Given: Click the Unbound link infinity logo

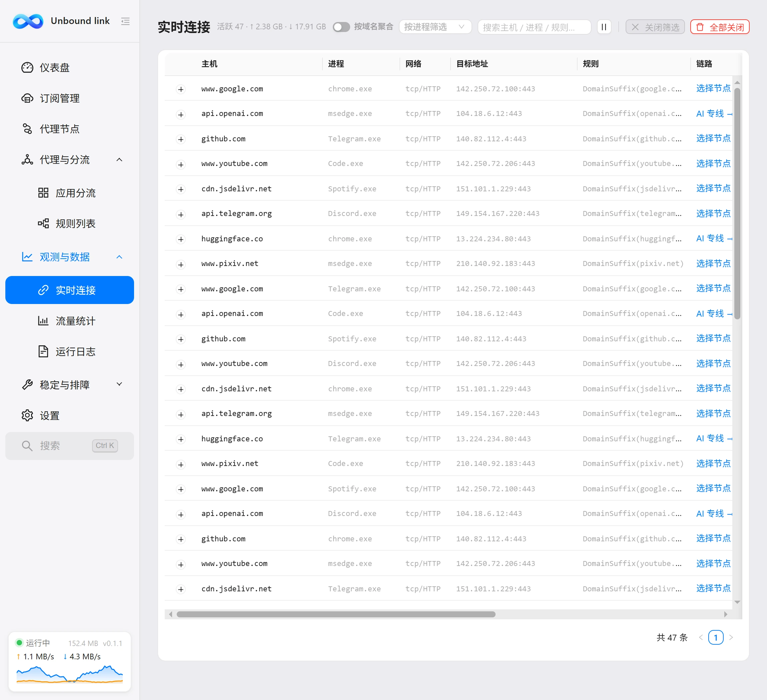Looking at the screenshot, I should 28,21.
